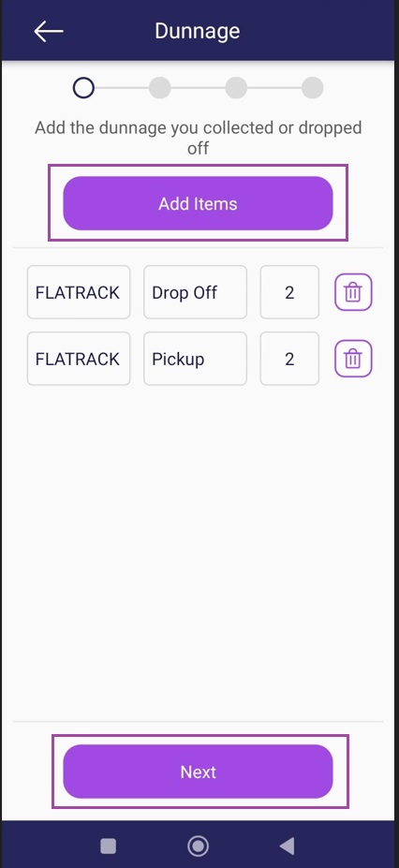
Task: Open the Drop Off type dropdown
Action: pos(196,292)
